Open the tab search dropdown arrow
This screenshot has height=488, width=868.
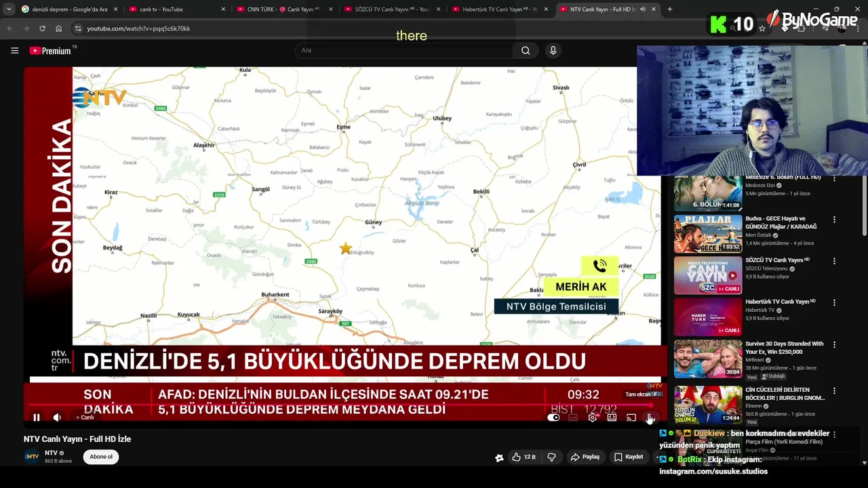pos(9,9)
